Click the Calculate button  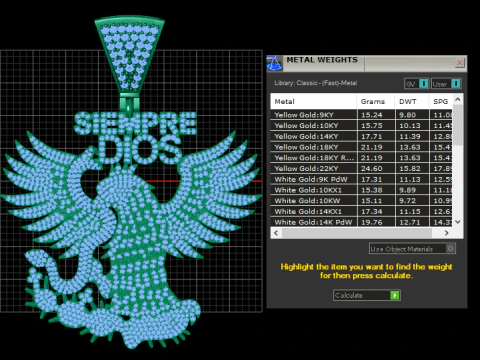click(367, 295)
